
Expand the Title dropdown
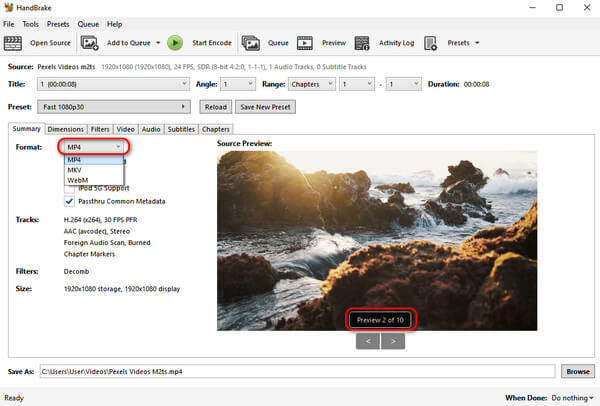tap(113, 84)
